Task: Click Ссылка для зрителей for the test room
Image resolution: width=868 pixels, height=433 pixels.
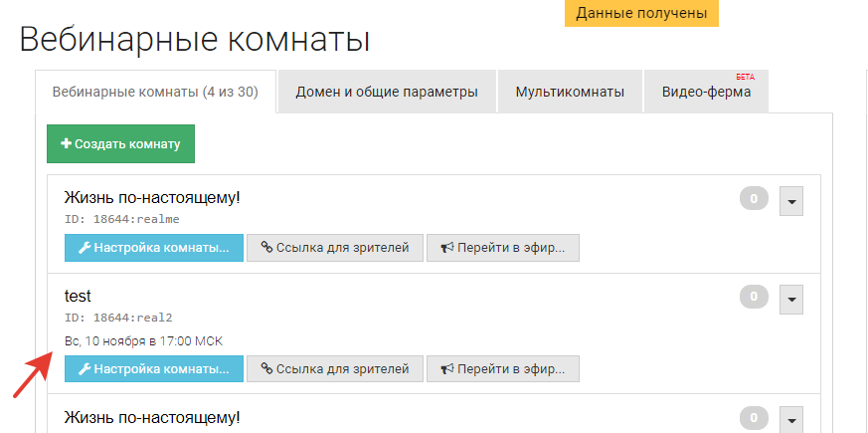Action: click(x=334, y=369)
